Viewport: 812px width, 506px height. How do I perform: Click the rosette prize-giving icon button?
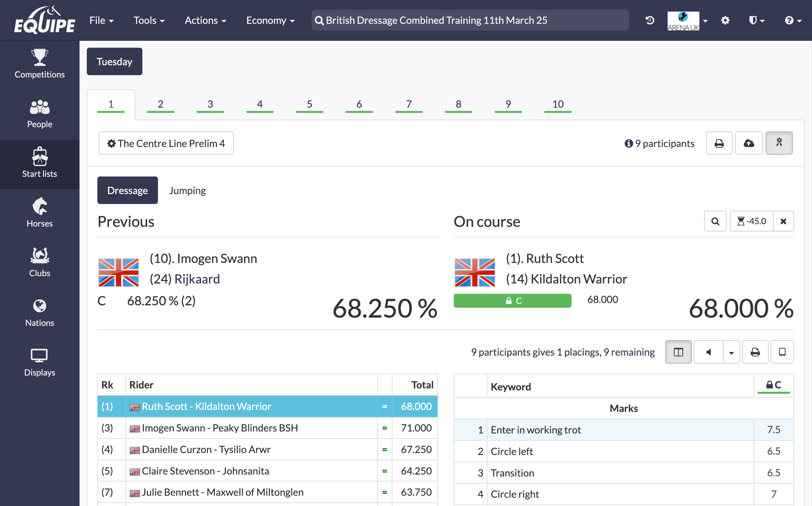tap(779, 143)
